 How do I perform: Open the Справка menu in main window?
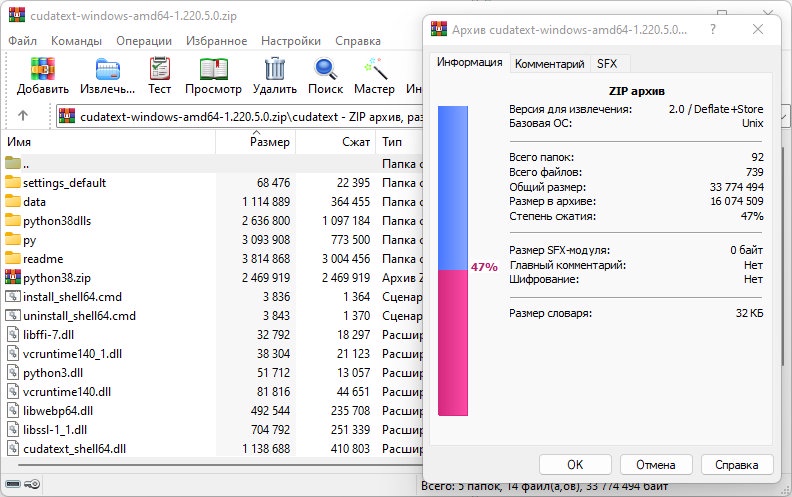coord(358,41)
